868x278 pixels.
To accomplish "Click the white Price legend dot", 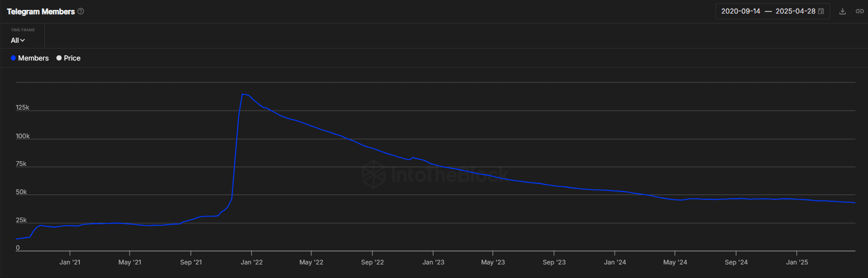I will [x=59, y=58].
